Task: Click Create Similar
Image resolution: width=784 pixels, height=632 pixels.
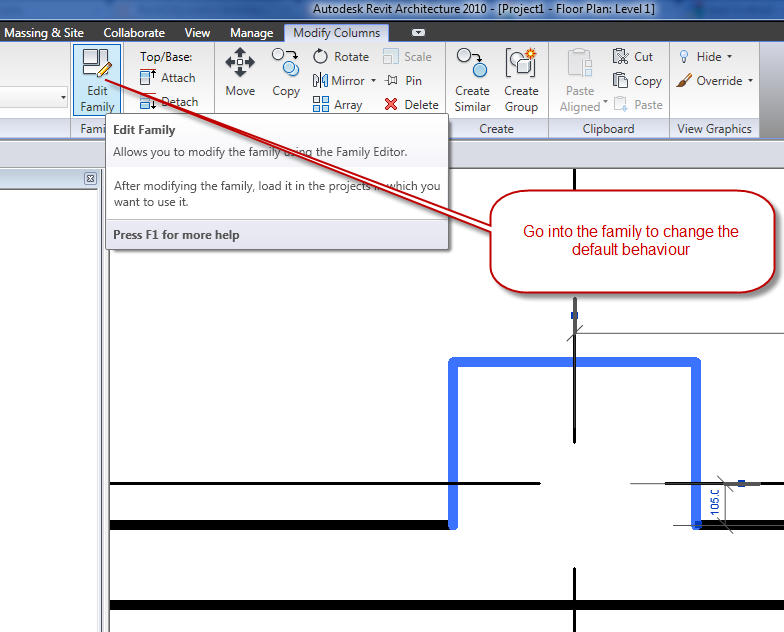Action: (472, 79)
